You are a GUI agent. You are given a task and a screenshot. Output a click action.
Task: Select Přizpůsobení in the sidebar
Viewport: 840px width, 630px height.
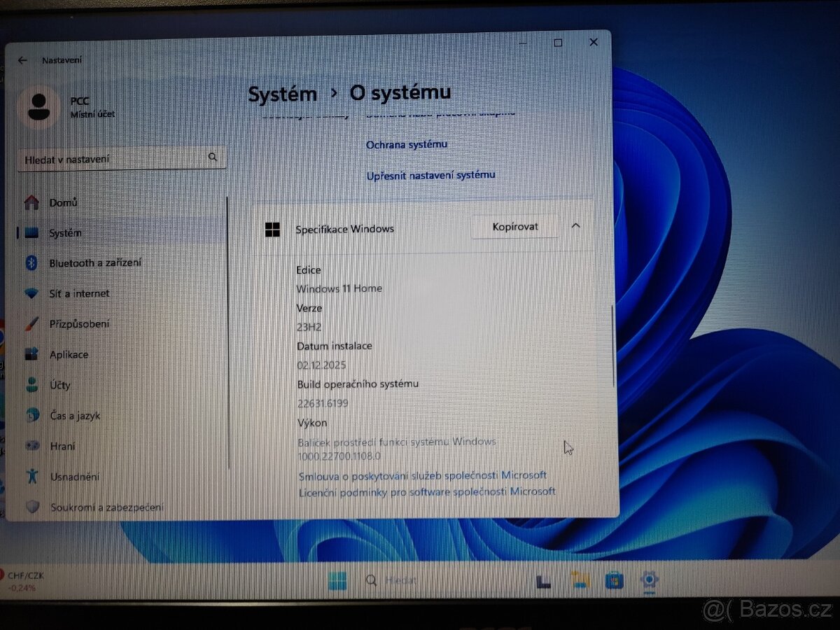click(x=79, y=323)
